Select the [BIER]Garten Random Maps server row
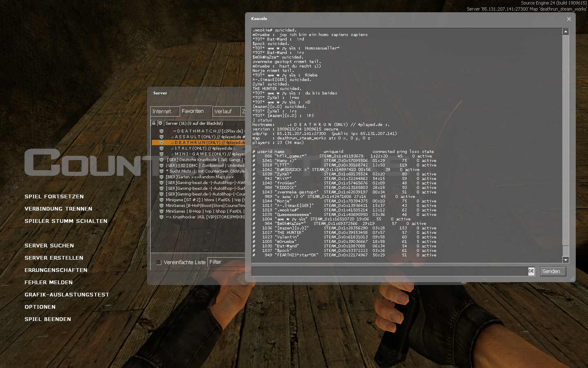588x368 pixels. (x=198, y=177)
